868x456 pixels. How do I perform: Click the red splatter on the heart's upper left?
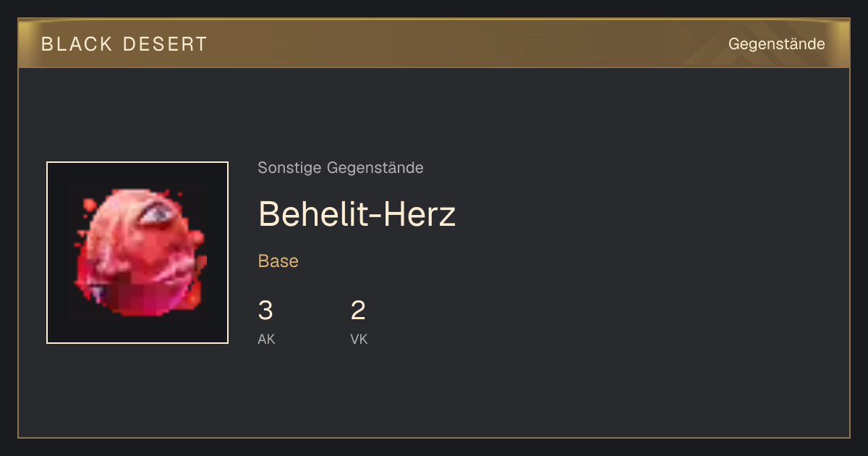click(x=90, y=206)
